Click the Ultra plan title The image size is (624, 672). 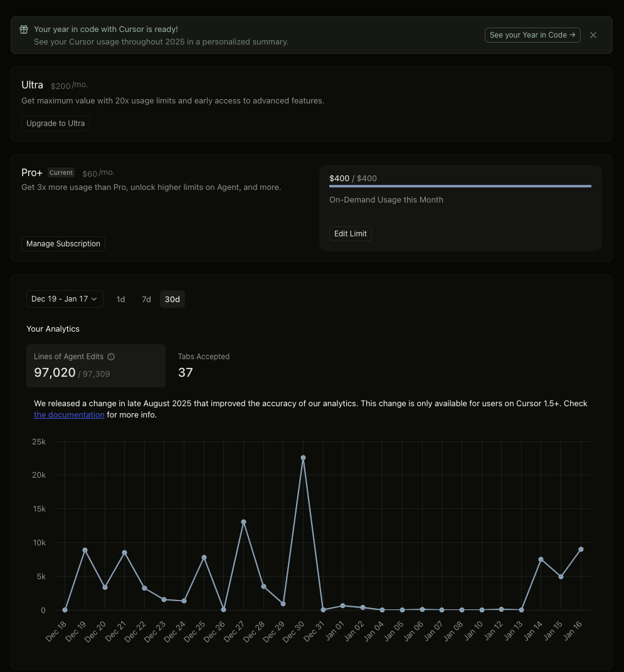click(x=32, y=85)
